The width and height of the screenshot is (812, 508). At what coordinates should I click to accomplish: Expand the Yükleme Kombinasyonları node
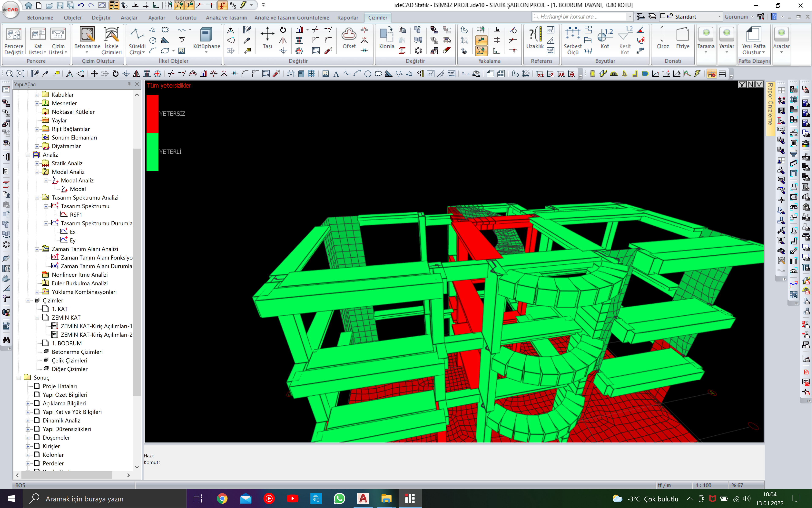tap(37, 292)
